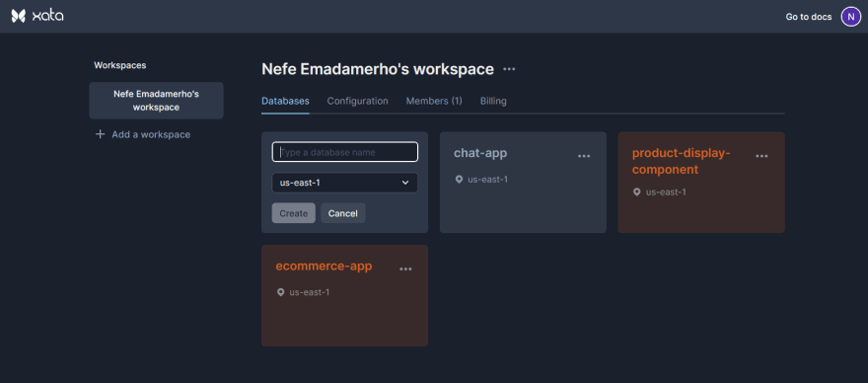Open the user avatar N menu
Image resolution: width=868 pixels, height=383 pixels.
[851, 17]
